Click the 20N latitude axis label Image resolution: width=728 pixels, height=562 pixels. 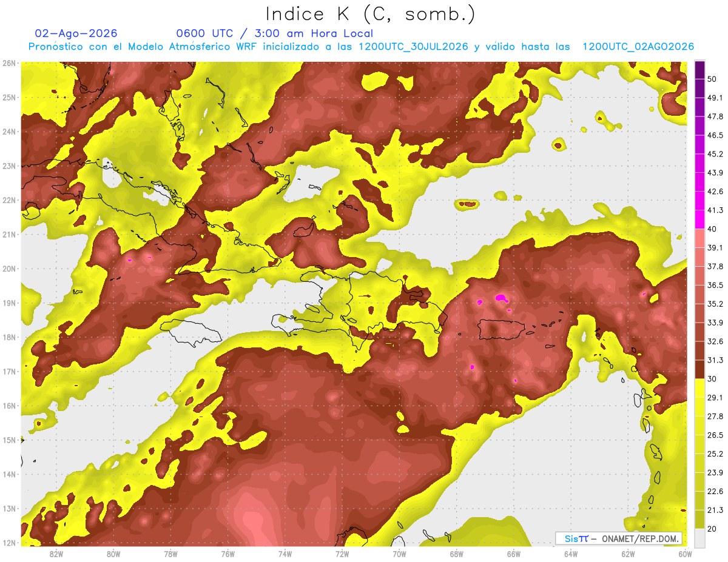[x=8, y=269]
